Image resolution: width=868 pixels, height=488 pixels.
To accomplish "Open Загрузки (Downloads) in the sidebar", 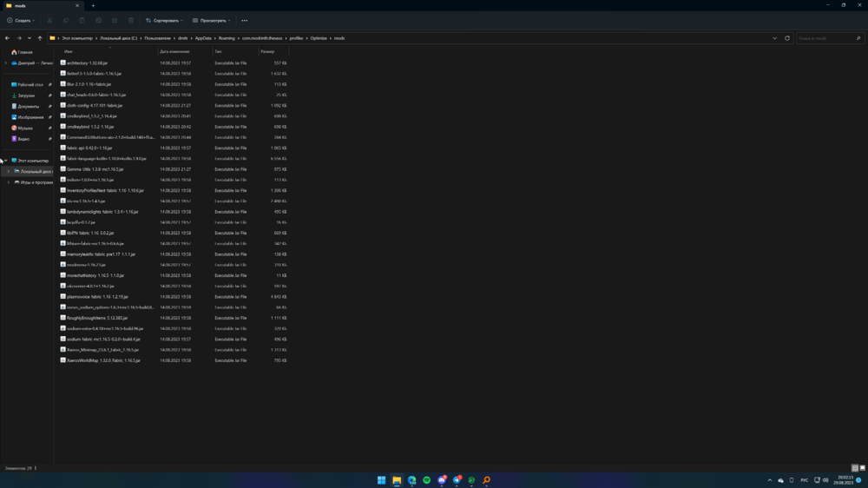I will pos(26,96).
